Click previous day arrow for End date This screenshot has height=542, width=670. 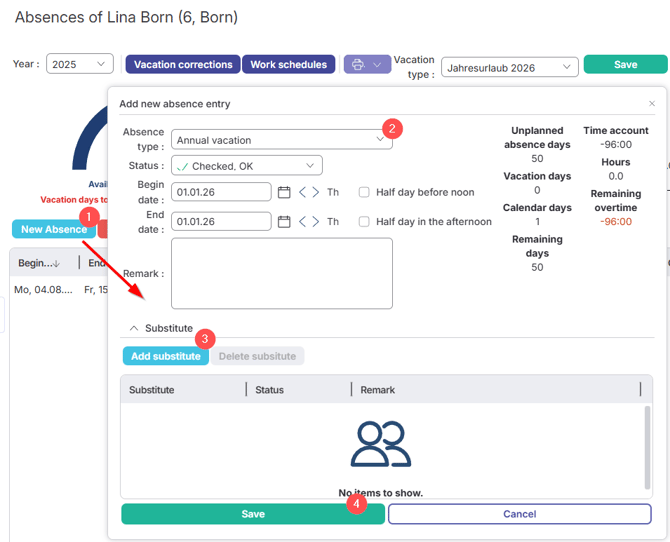click(303, 222)
